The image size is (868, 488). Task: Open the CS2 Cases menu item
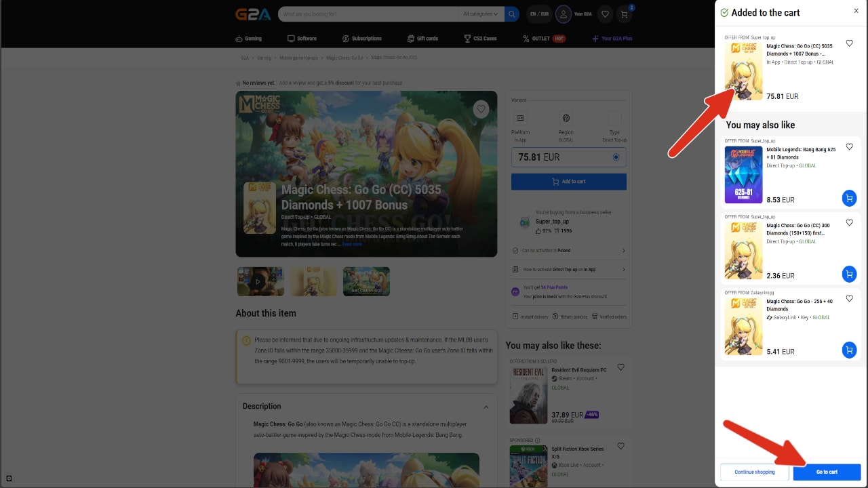click(x=480, y=39)
